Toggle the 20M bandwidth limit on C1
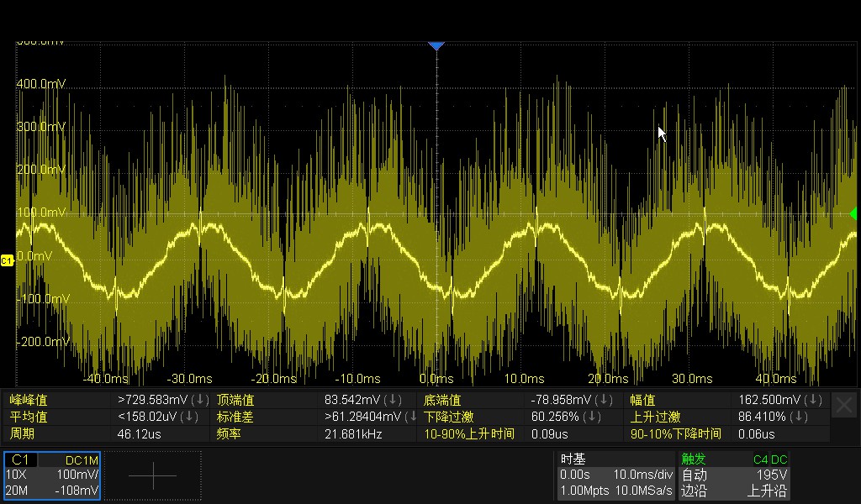 click(x=18, y=491)
